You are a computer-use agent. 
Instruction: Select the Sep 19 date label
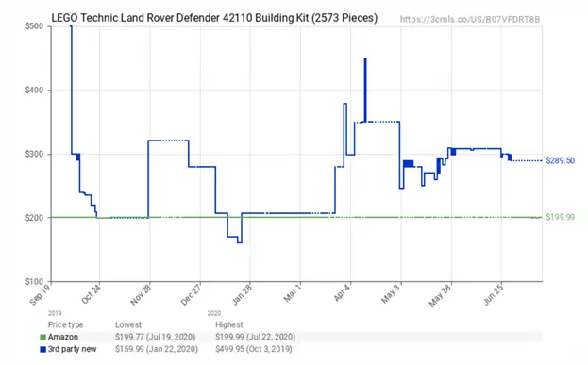[x=40, y=294]
